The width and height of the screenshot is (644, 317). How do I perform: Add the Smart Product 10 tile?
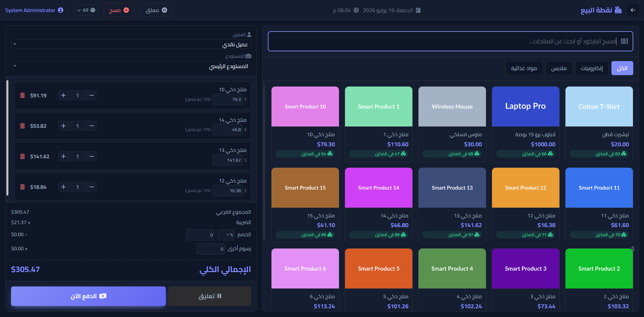(305, 124)
